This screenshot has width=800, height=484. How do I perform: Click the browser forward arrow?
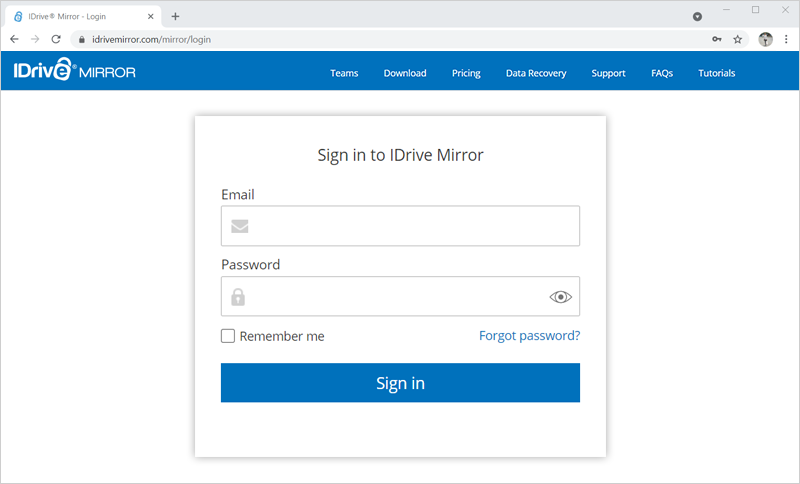[x=35, y=39]
